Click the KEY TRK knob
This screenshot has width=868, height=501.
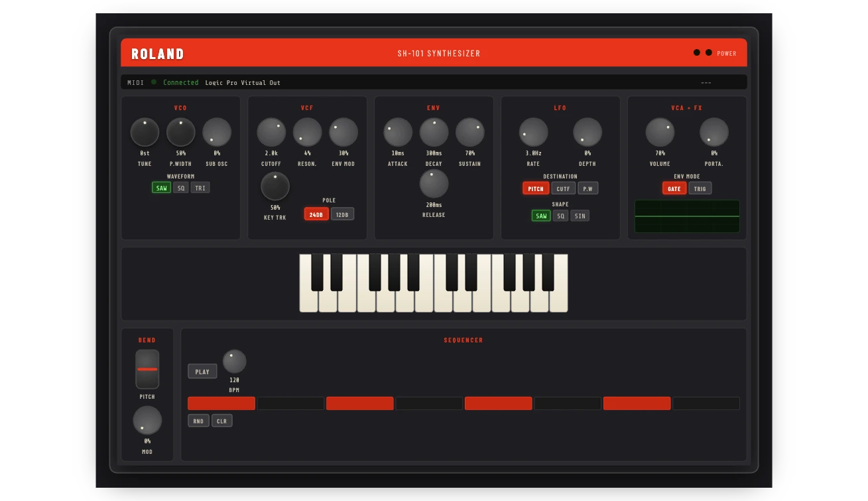[x=275, y=186]
